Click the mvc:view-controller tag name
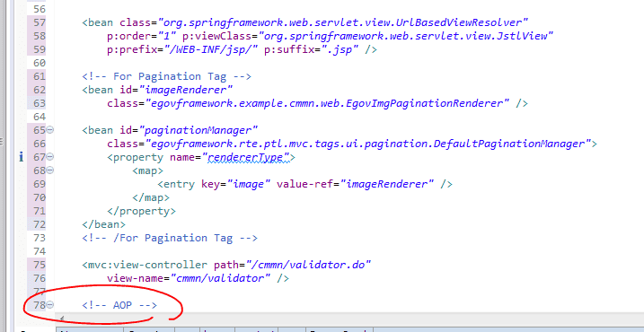Viewport: 644px width, 332px height. (x=147, y=265)
